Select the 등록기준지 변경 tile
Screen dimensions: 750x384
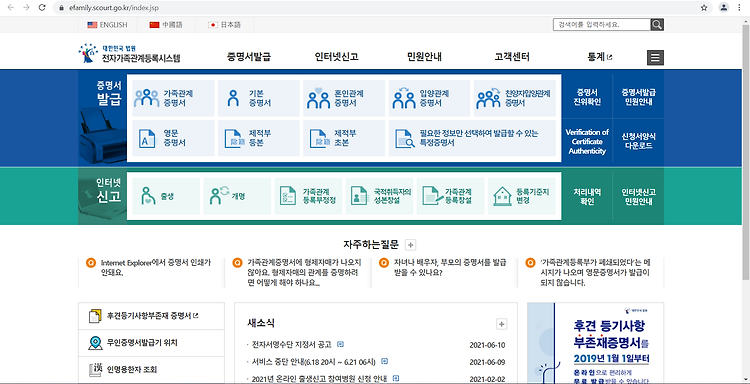[x=522, y=196]
